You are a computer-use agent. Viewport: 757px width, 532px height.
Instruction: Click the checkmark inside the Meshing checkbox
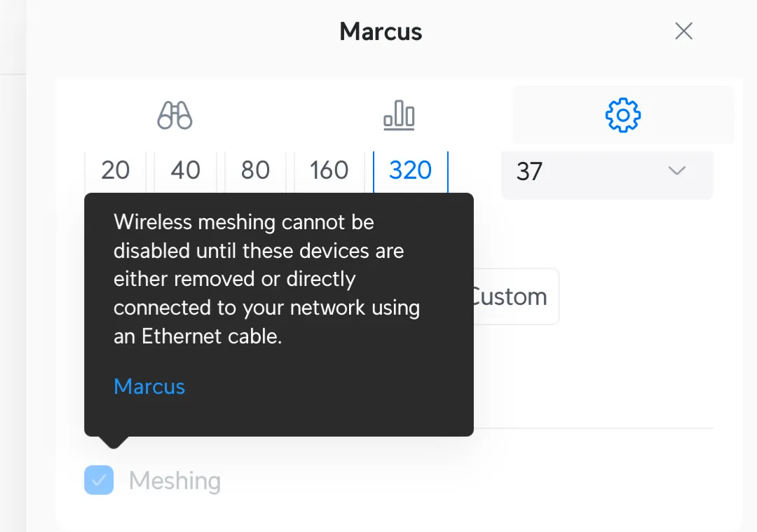[98, 480]
